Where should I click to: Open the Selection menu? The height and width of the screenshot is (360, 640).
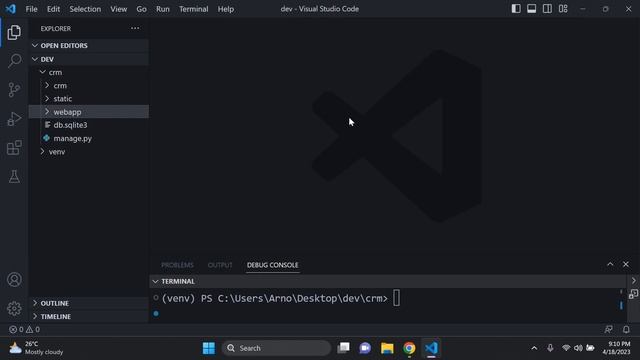(x=85, y=9)
